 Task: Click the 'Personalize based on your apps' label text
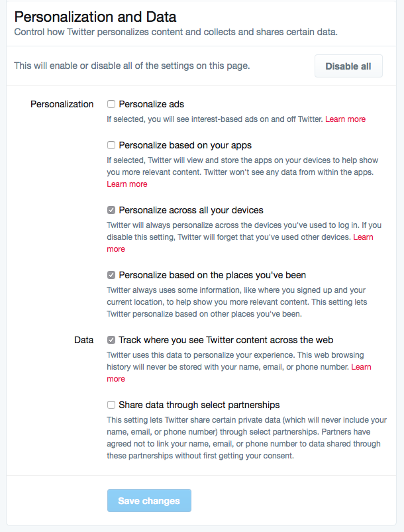click(x=185, y=145)
